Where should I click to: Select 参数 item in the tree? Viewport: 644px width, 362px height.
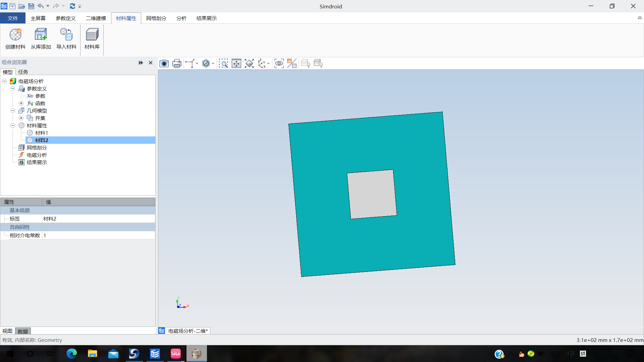(40, 96)
